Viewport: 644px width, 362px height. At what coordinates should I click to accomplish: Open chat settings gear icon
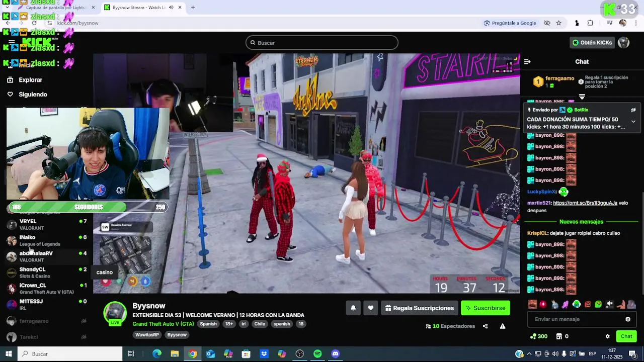coord(607,336)
